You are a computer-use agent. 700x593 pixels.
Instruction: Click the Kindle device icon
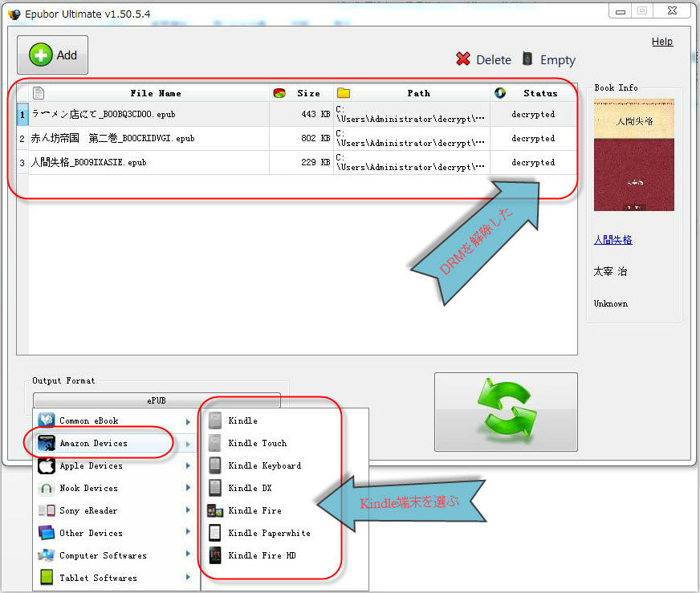pos(215,420)
